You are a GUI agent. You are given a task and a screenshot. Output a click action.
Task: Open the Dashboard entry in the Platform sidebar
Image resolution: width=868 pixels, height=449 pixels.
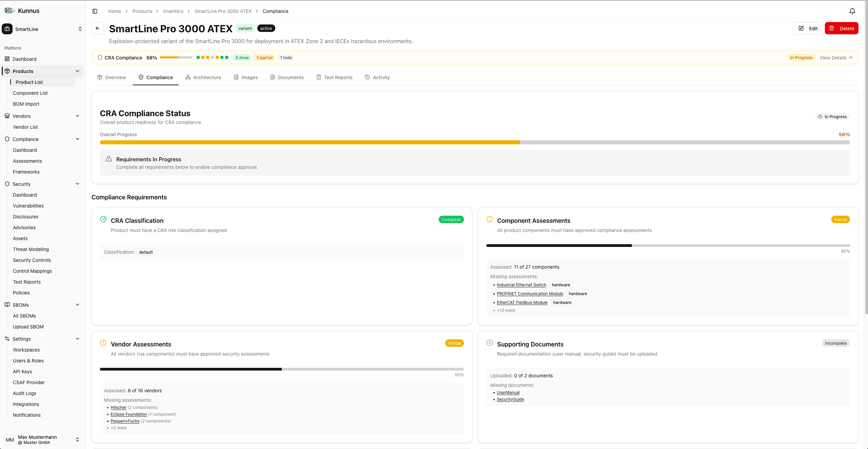tap(24, 59)
